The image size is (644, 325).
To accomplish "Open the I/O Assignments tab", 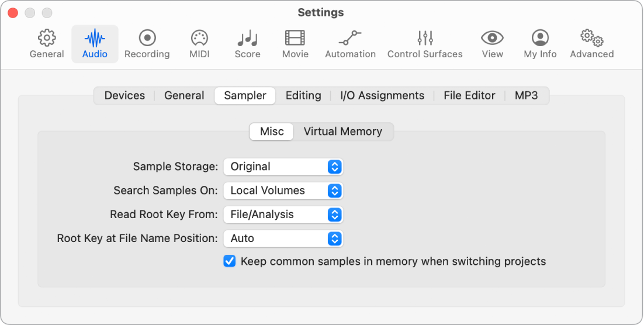I will [x=382, y=96].
